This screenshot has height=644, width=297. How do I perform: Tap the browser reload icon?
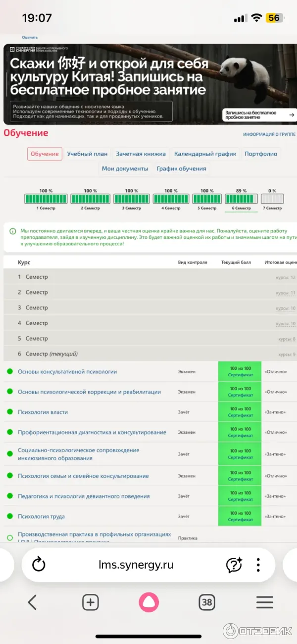(x=39, y=565)
